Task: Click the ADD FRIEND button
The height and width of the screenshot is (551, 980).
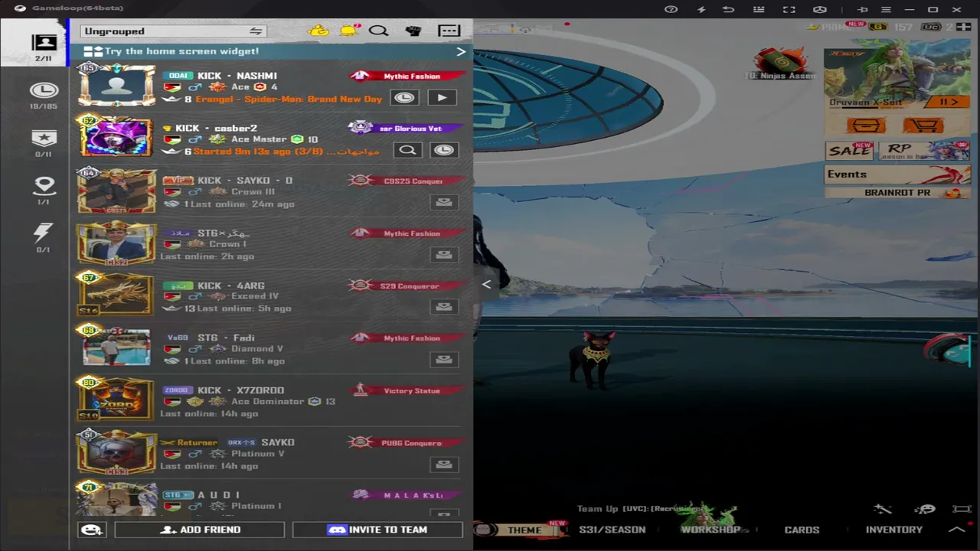Action: pyautogui.click(x=200, y=530)
